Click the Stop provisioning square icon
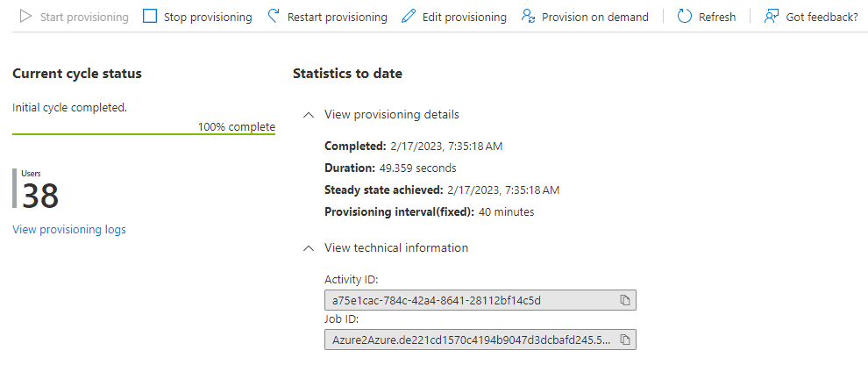The width and height of the screenshot is (868, 372). point(150,17)
